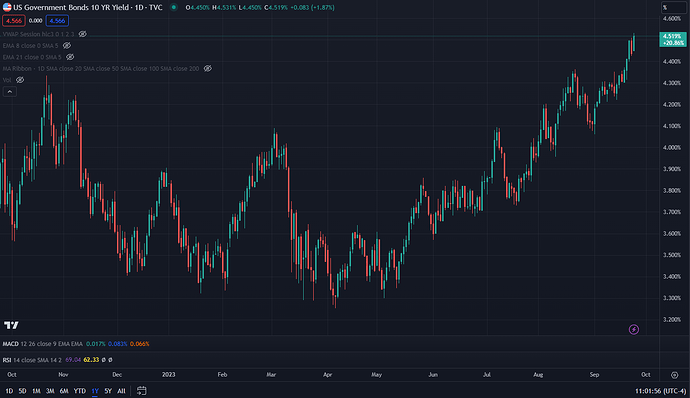Click the 2023 label on time axis
Image resolution: width=690 pixels, height=398 pixels.
pyautogui.click(x=169, y=375)
